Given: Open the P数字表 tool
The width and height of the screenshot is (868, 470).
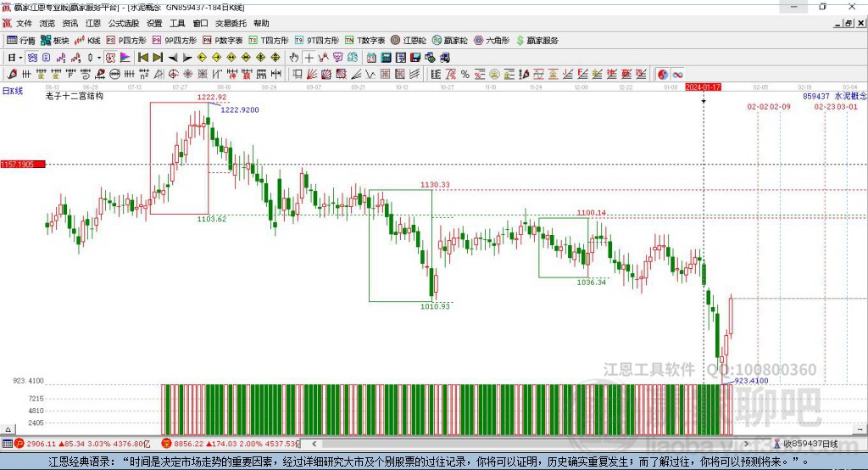Looking at the screenshot, I should [x=223, y=41].
